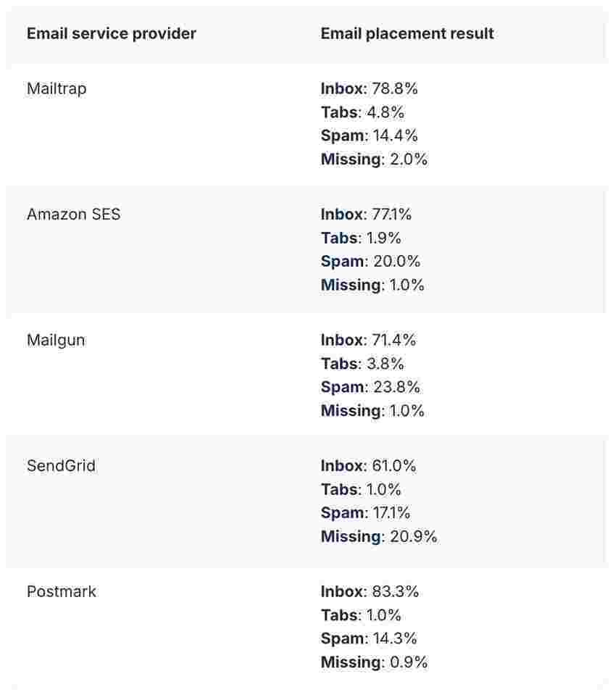The width and height of the screenshot is (613, 700).
Task: Click Mailtrap's Tabs 4.8% line
Action: pos(362,112)
